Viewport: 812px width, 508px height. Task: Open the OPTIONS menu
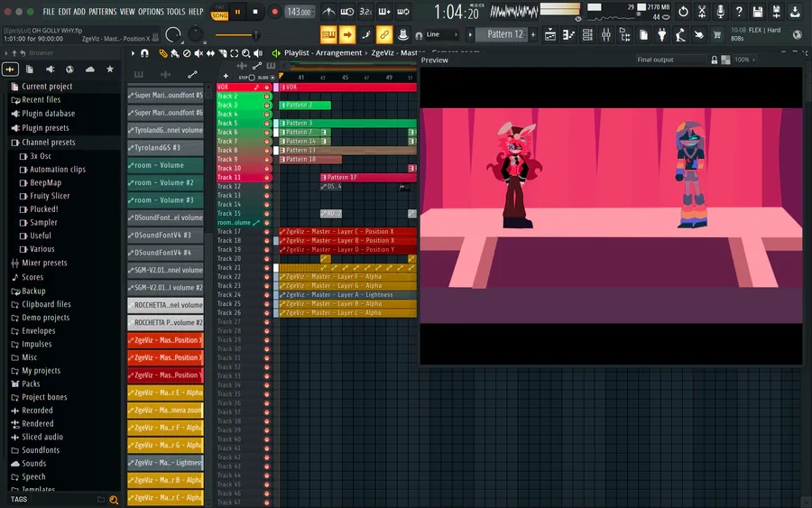click(151, 12)
